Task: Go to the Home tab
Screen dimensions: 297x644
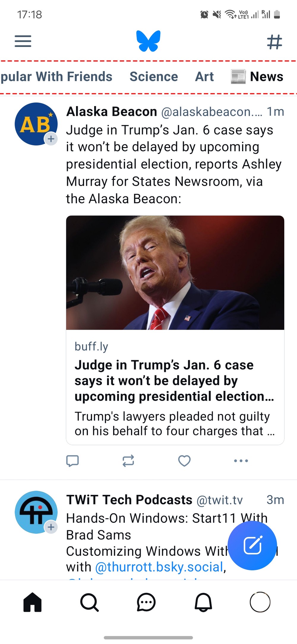Action: point(32,602)
